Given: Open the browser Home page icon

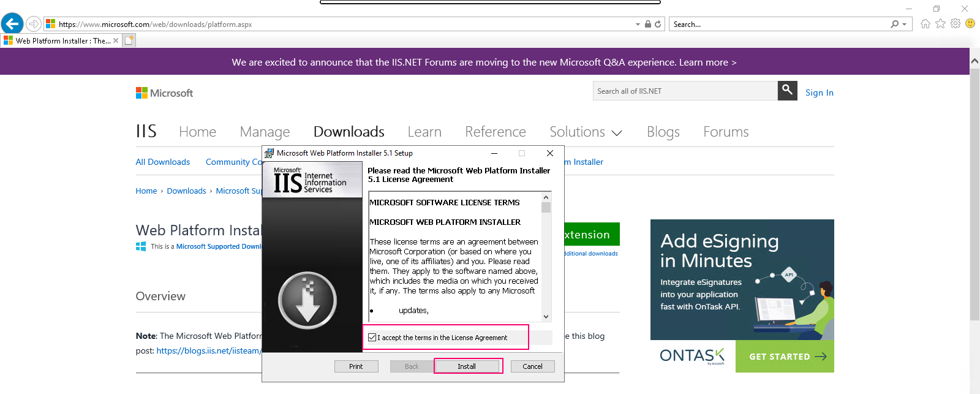Looking at the screenshot, I should point(925,24).
